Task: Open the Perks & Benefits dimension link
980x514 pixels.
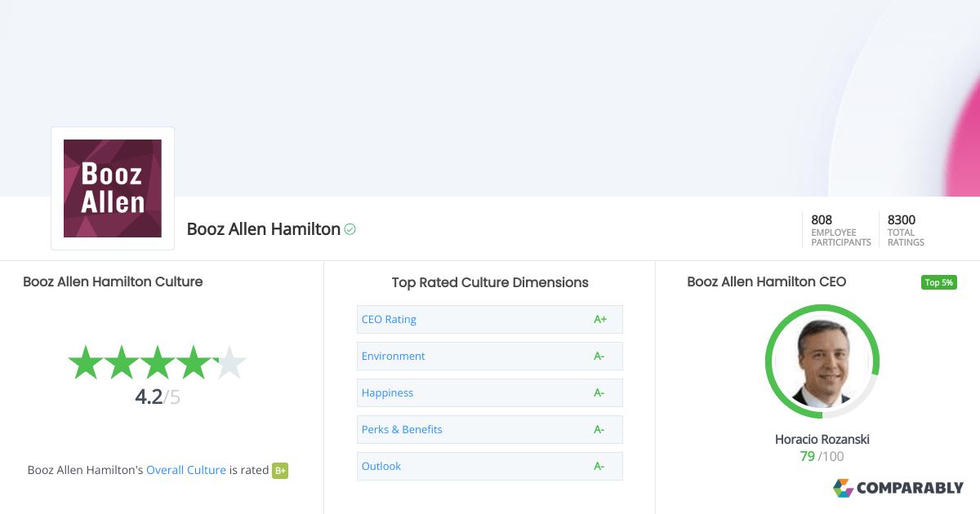Action: (x=402, y=429)
